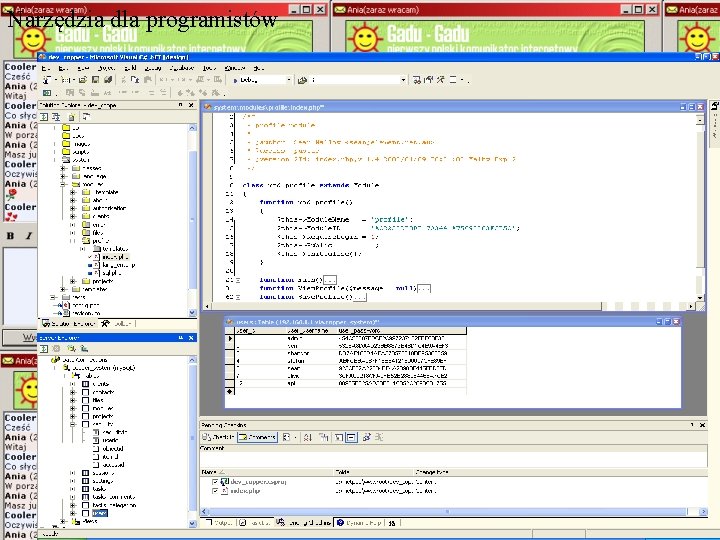
Task: Click Connect to Database icon in Server Explorer
Action: click(72, 349)
